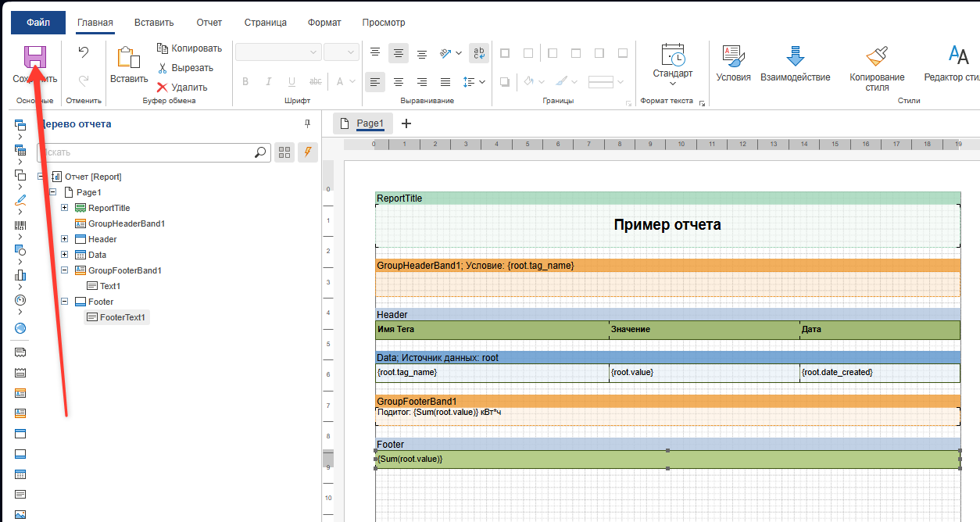Select the chart component in left sidebar

20,275
